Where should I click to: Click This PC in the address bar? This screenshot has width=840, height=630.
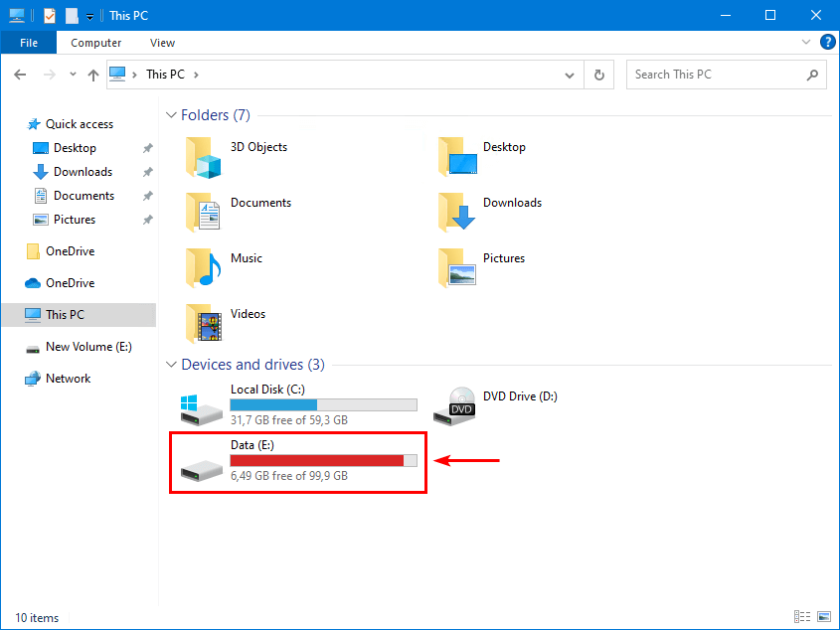165,75
